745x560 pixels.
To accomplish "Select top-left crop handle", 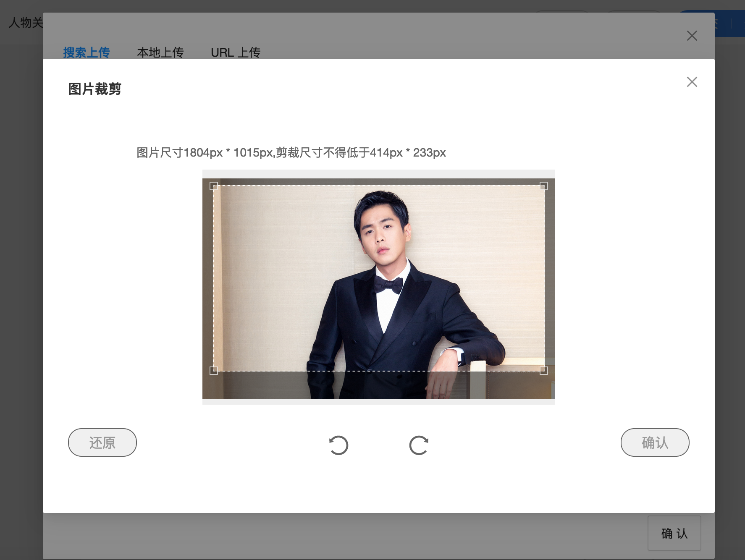I will point(214,186).
